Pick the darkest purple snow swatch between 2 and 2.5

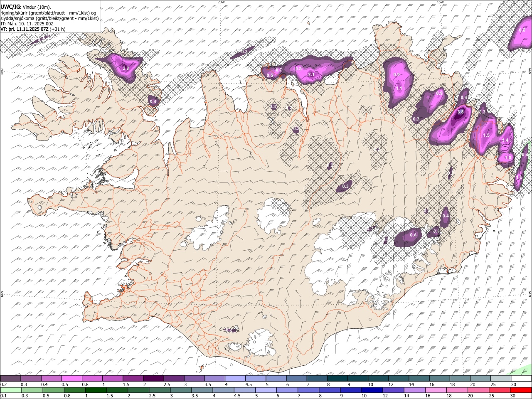click(x=153, y=379)
